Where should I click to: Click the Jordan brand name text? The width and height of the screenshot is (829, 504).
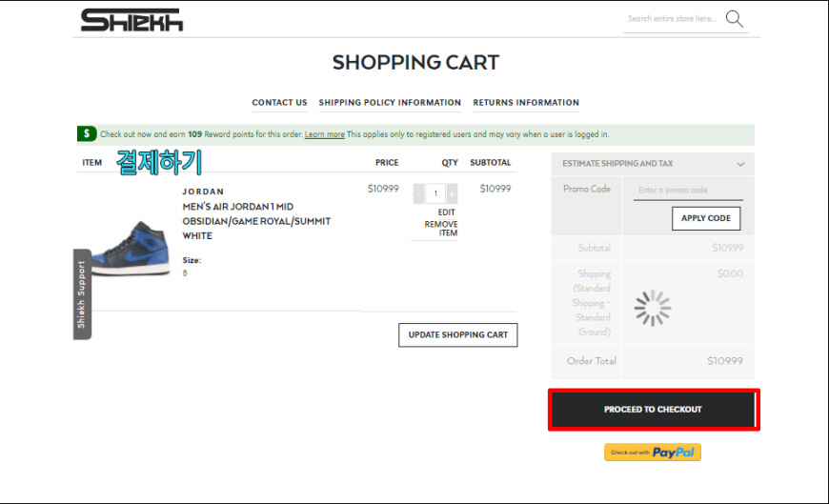click(203, 192)
